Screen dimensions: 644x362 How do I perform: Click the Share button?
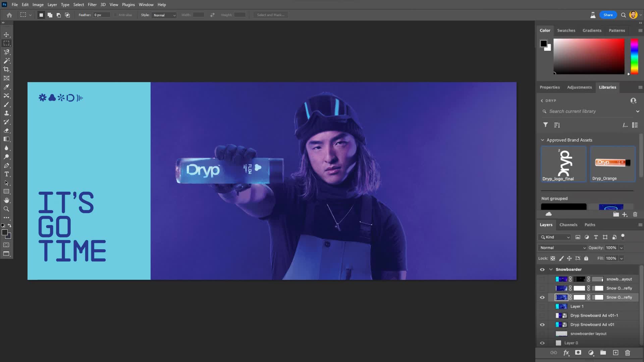[x=608, y=15]
